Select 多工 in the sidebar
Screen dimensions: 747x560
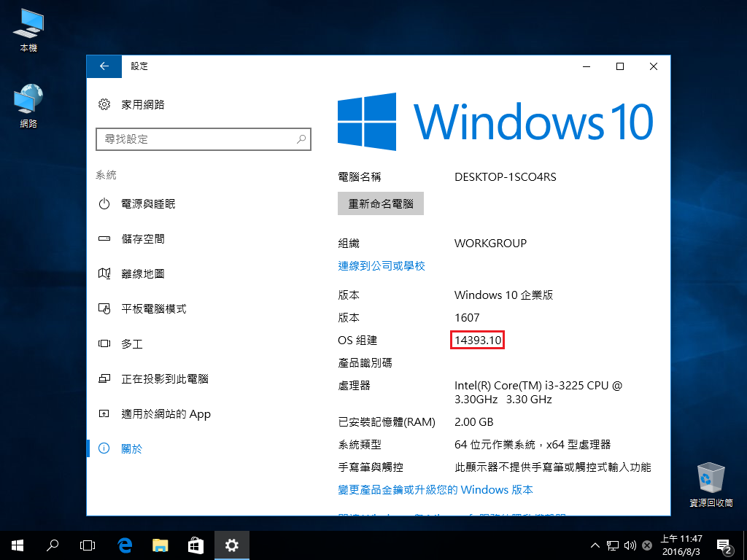[199, 343]
